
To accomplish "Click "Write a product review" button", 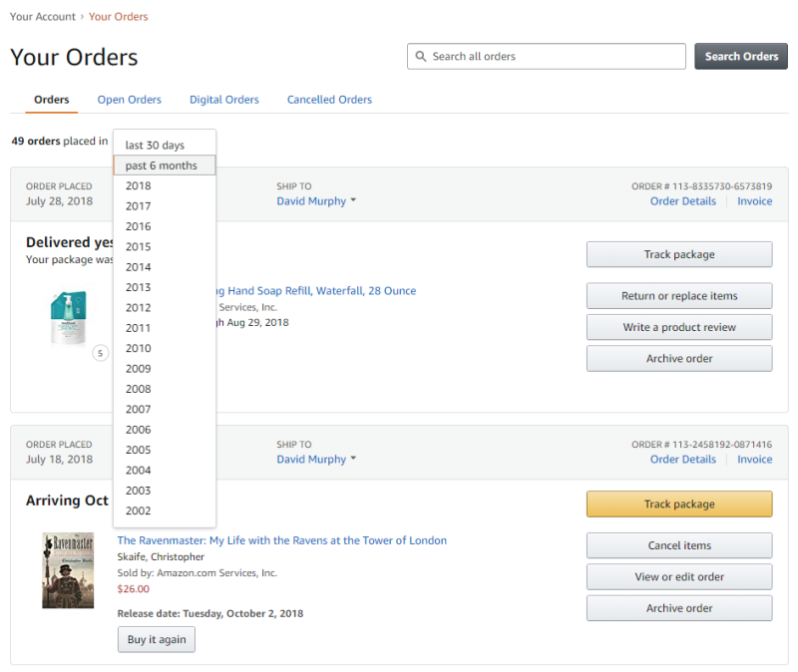I will click(679, 327).
